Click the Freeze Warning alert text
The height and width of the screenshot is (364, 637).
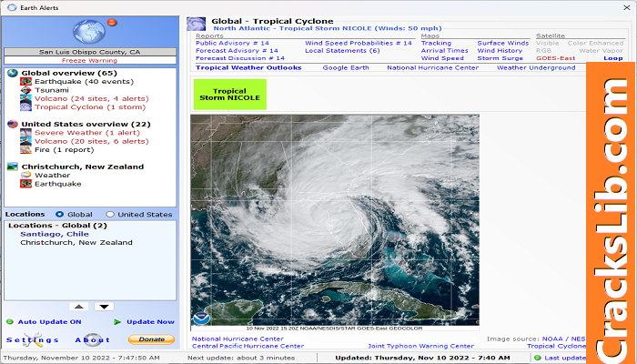pos(90,61)
